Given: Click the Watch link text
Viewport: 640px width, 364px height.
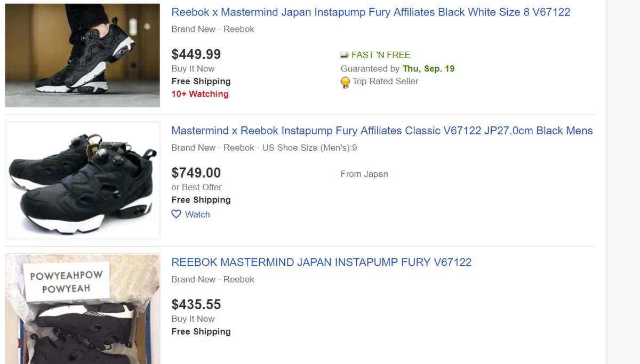Looking at the screenshot, I should click(x=197, y=214).
